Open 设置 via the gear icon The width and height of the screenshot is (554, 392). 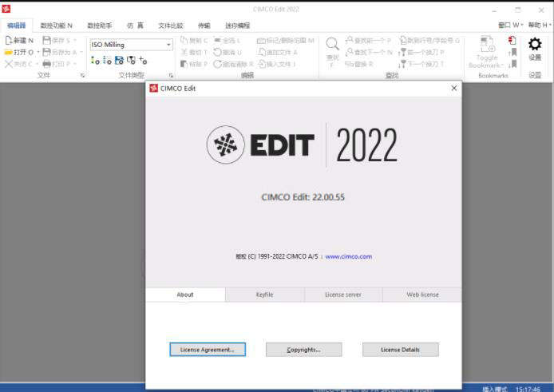click(535, 44)
